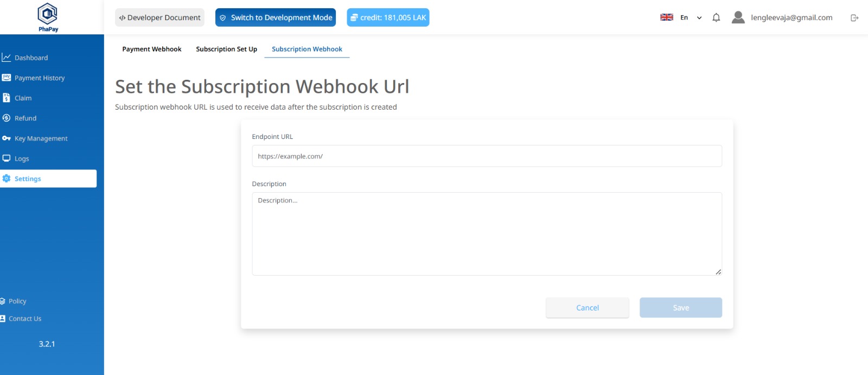Focus the Endpoint URL input field
This screenshot has width=868, height=375.
(487, 156)
